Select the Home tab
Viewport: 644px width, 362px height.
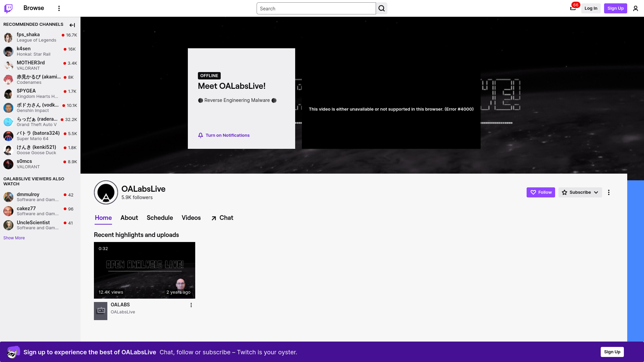pos(103,218)
